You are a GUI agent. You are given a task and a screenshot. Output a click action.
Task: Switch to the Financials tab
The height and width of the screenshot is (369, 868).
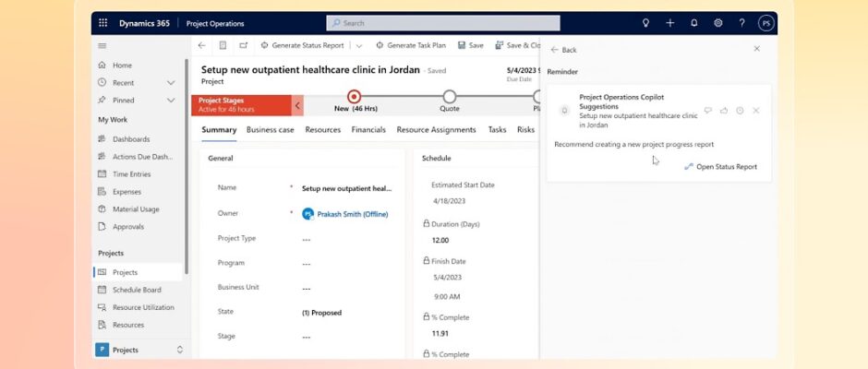click(368, 130)
